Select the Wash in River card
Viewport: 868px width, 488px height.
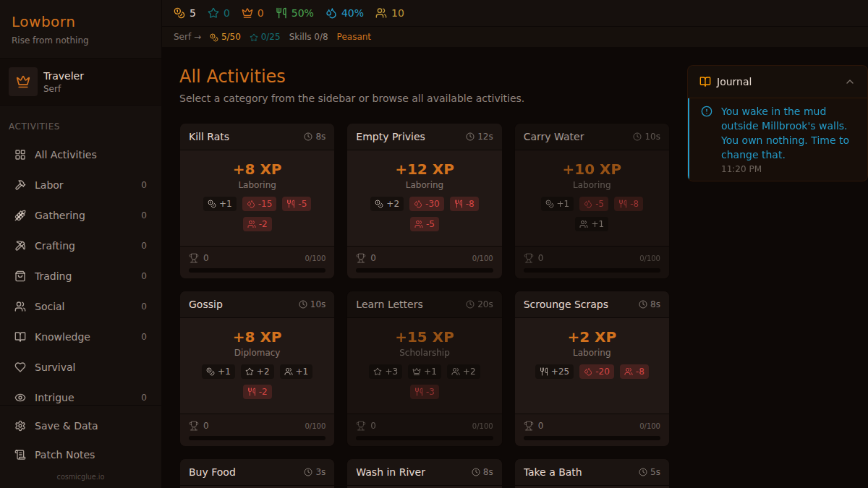tap(425, 474)
